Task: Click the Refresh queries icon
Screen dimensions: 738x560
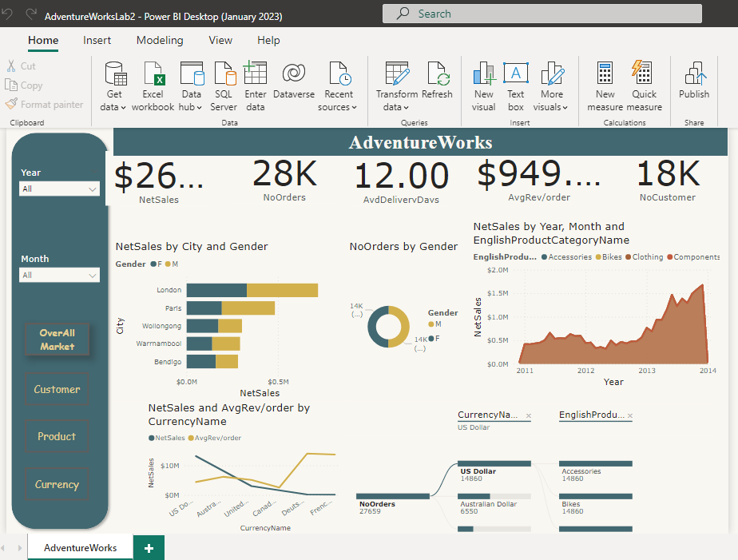Action: [x=437, y=74]
